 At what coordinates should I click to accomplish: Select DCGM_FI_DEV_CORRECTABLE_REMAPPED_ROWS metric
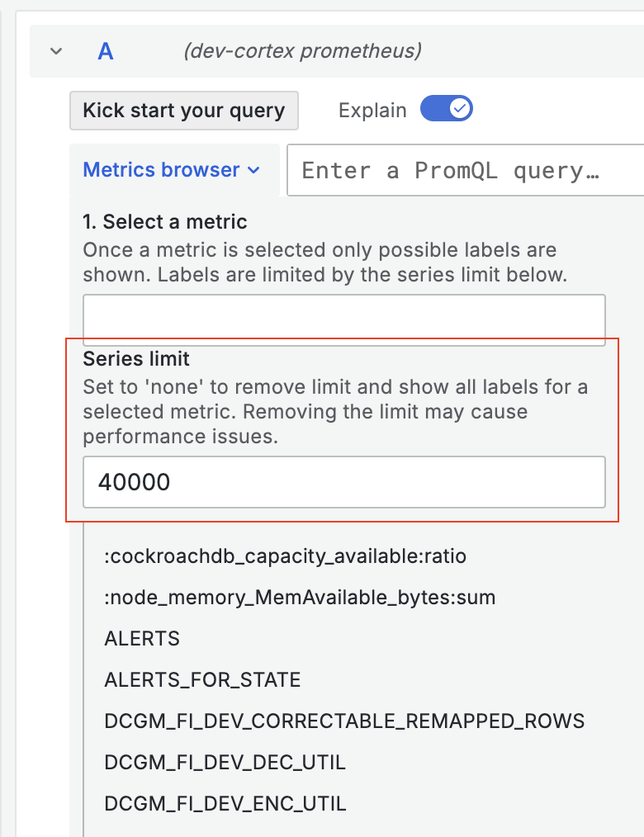343,721
